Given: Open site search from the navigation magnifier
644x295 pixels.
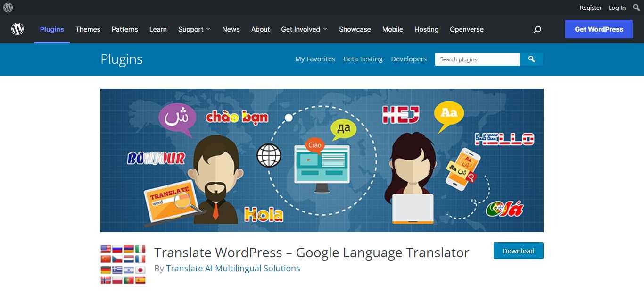Looking at the screenshot, I should tap(537, 29).
